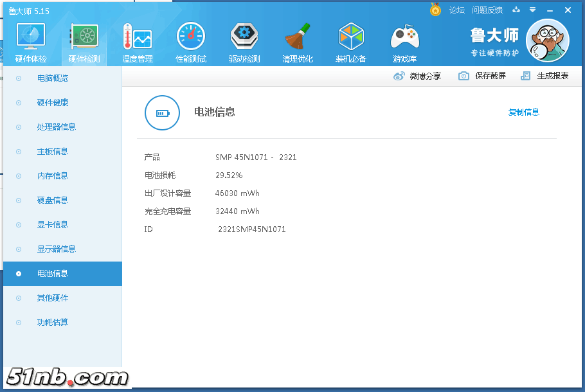
Task: Select 硬盘信息 from the left sidebar
Action: tap(53, 200)
